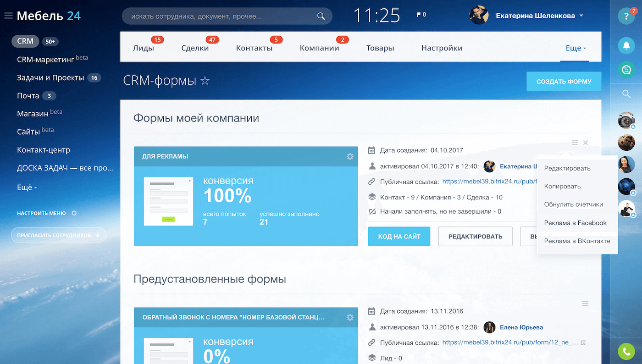Open the Товары tab
This screenshot has height=364, width=642.
380,48
